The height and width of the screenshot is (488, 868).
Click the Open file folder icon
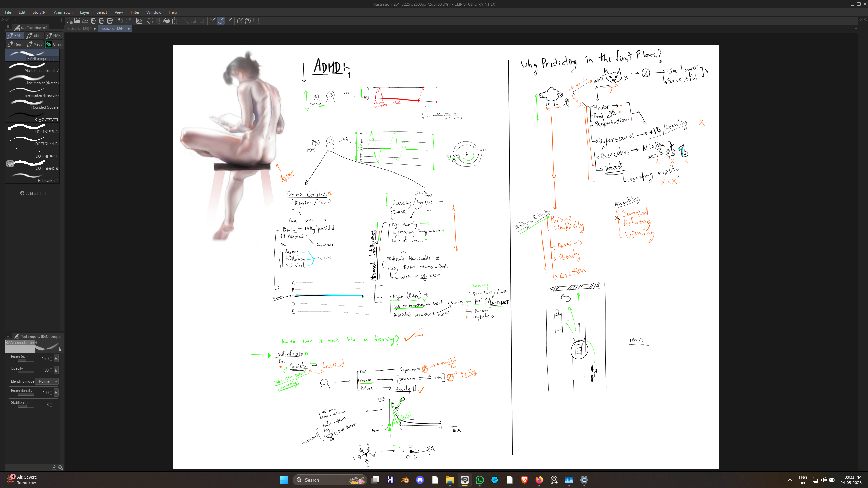pos(77,21)
